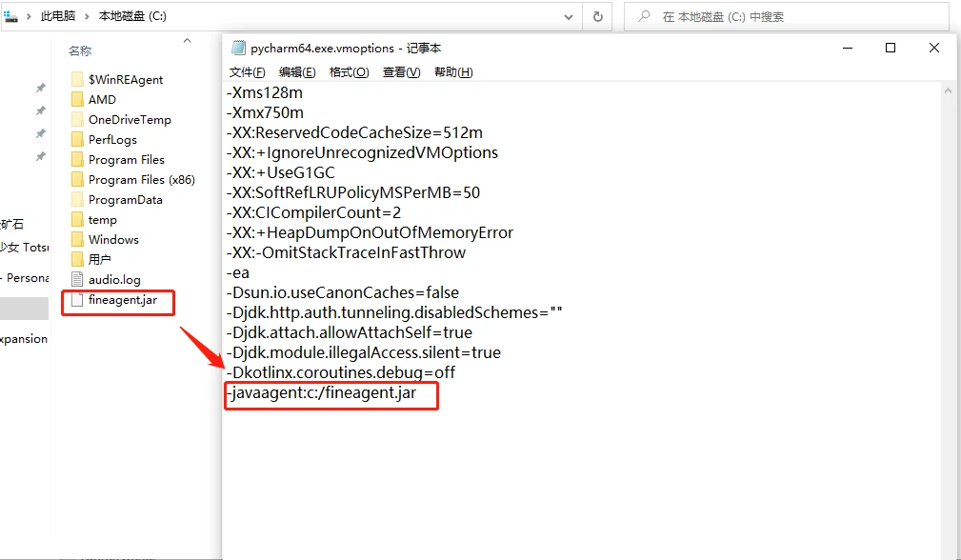Click the -Djdk.attach.allowAttachSelf=true line
Viewport: 961px width, 560px height.
pos(350,332)
